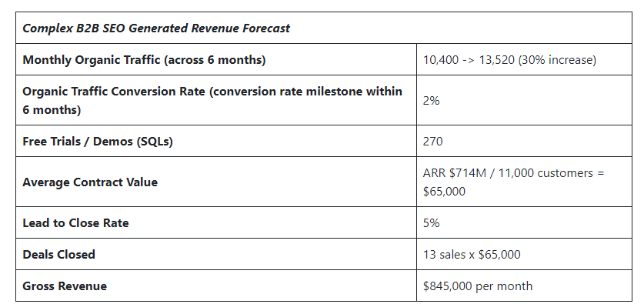The width and height of the screenshot is (644, 304).
Task: Click the 'Organic Traffic Conversion Rate' row label
Action: click(x=212, y=100)
